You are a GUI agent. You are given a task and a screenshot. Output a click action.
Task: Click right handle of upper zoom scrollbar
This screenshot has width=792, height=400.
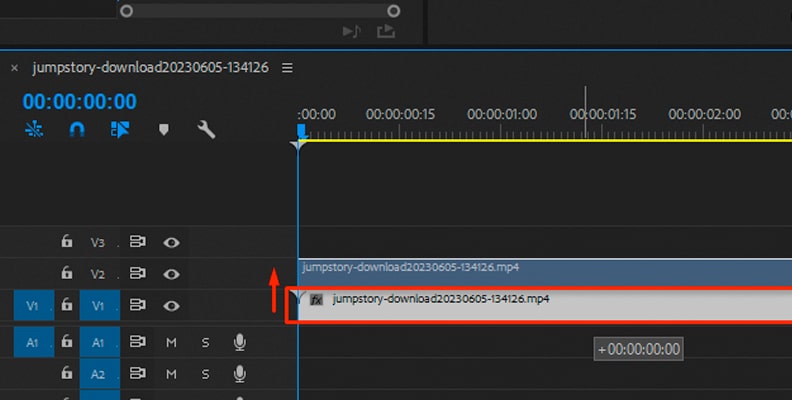393,11
